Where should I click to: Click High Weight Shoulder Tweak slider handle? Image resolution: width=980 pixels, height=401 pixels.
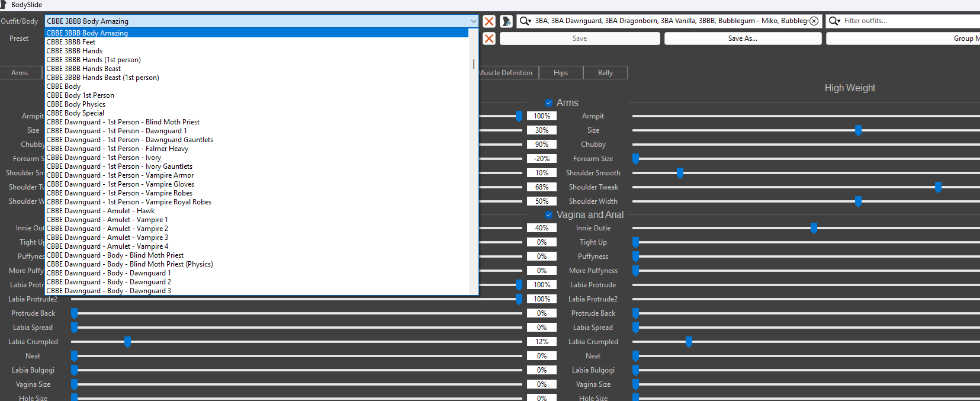point(939,187)
